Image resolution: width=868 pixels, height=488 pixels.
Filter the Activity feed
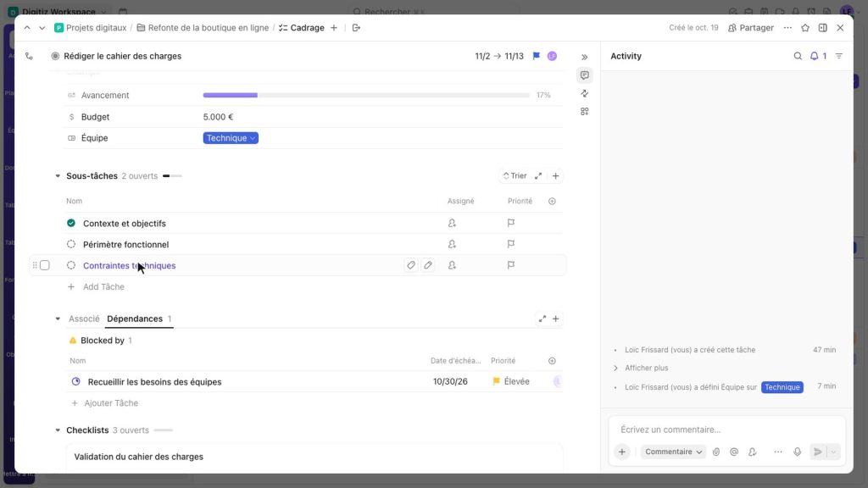[839, 56]
